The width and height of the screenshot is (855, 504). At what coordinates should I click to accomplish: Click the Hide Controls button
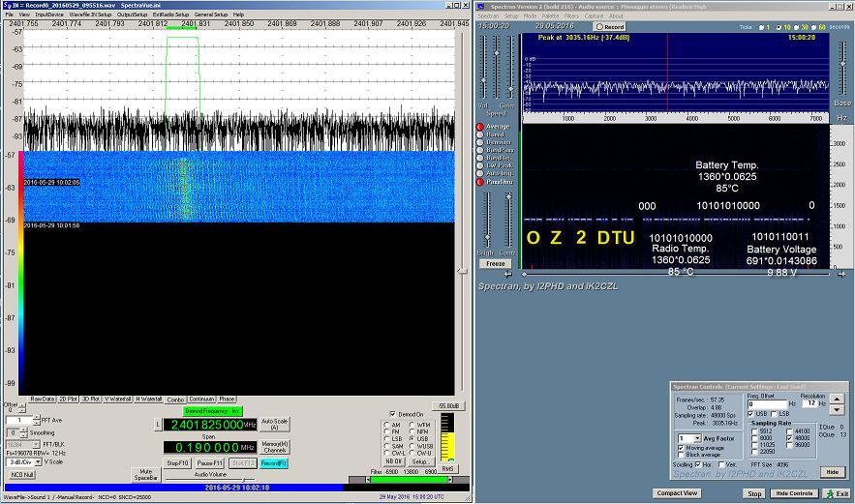(794, 493)
